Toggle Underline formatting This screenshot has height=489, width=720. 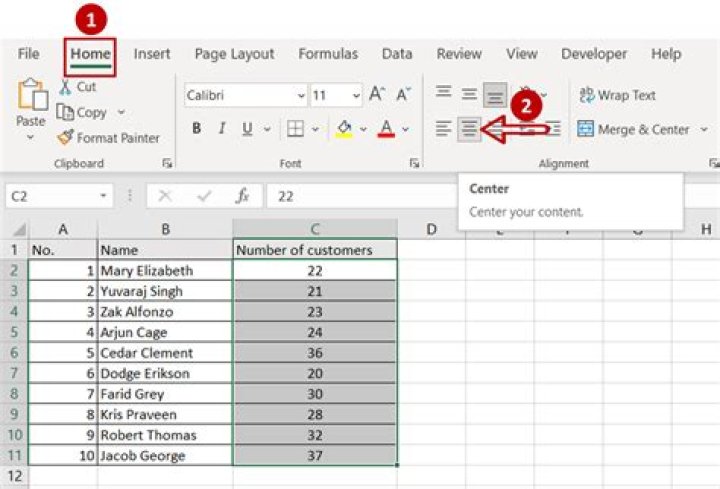tap(247, 129)
